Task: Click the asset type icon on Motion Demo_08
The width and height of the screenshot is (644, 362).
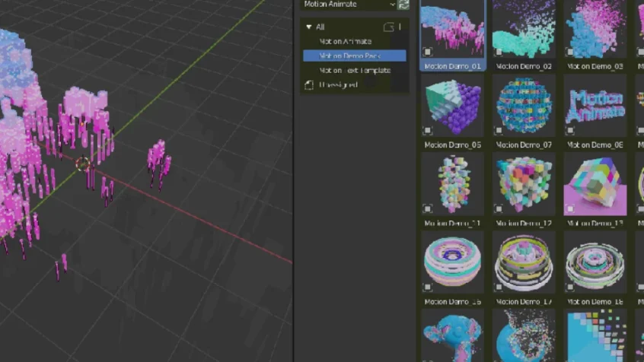Action: pos(570,131)
